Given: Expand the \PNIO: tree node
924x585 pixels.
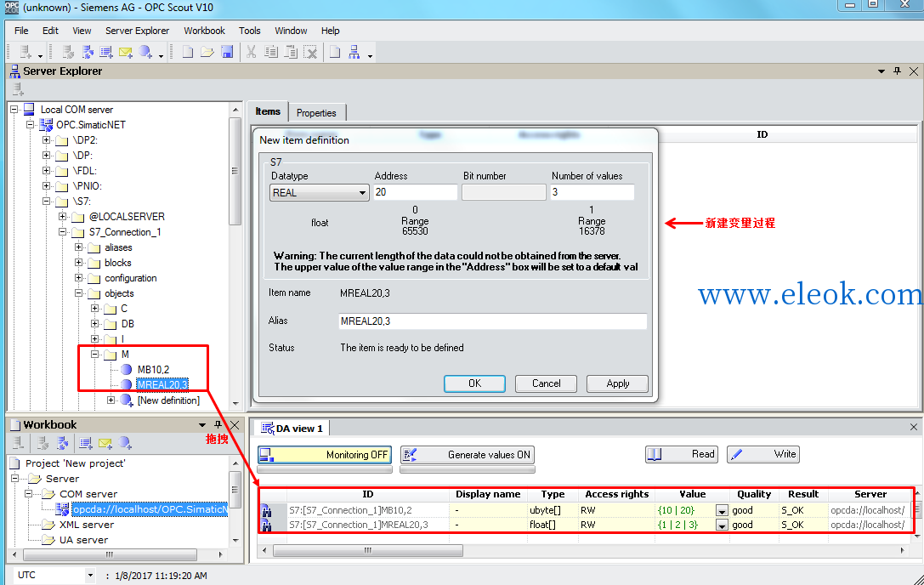Looking at the screenshot, I should click(46, 186).
